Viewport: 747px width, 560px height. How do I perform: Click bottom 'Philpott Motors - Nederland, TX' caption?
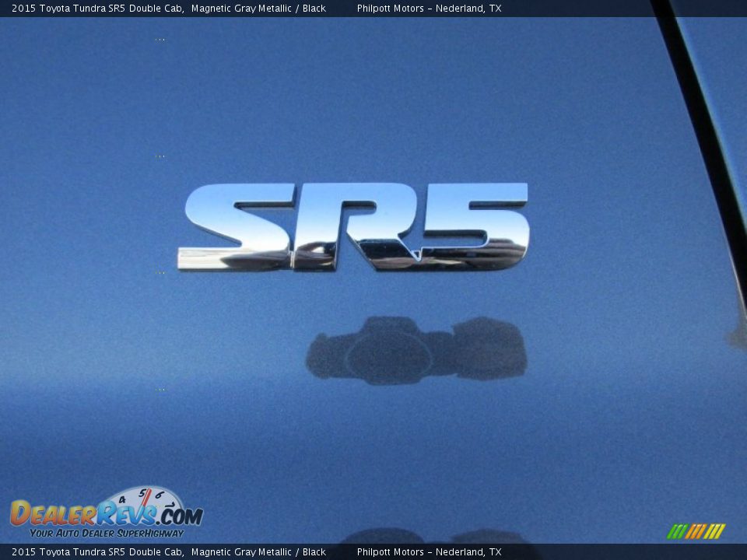coord(429,552)
